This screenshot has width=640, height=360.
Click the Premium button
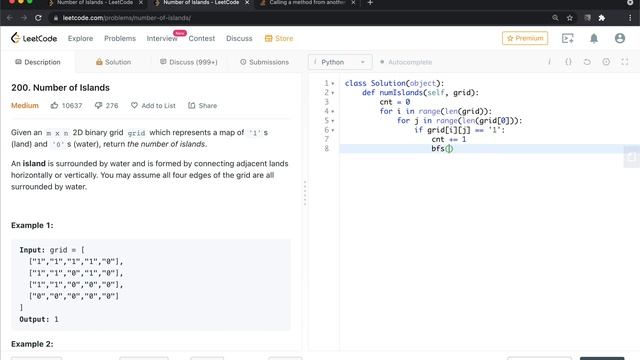click(525, 38)
